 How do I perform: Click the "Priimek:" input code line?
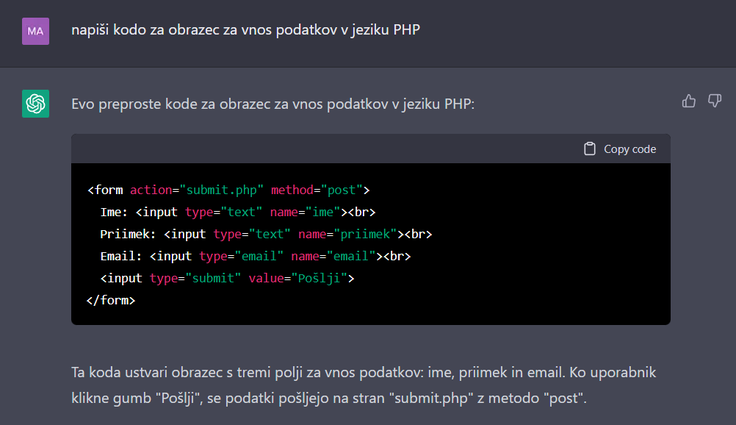266,234
